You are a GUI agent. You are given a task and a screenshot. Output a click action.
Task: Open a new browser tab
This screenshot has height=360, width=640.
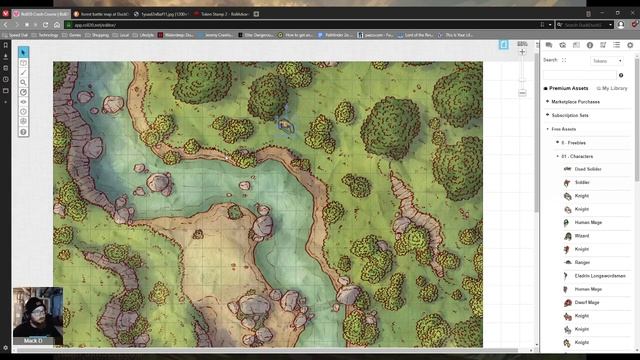256,14
